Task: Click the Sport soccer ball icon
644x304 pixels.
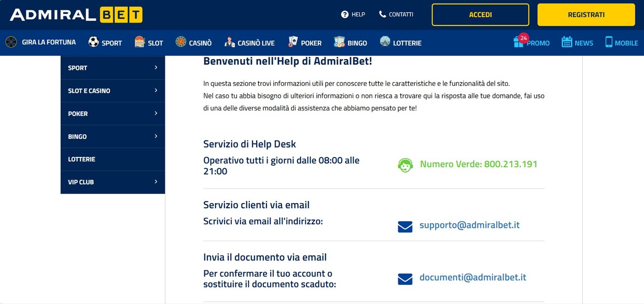Action: [x=93, y=42]
